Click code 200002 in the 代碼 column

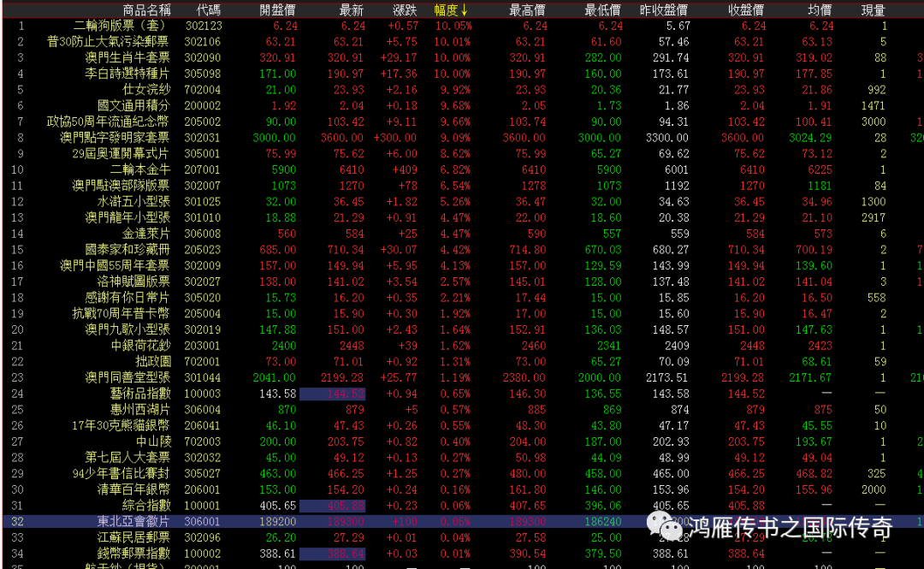[x=203, y=105]
